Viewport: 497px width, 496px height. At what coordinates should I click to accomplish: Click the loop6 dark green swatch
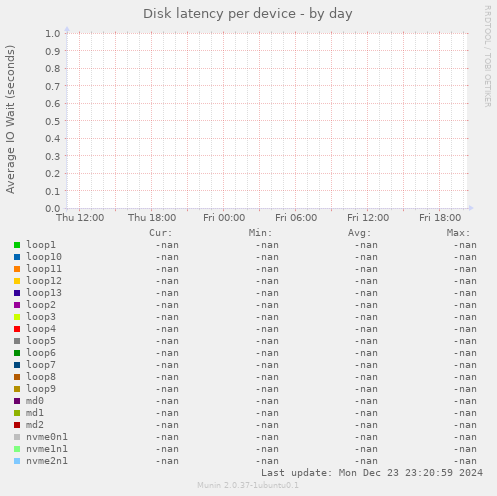pos(17,353)
